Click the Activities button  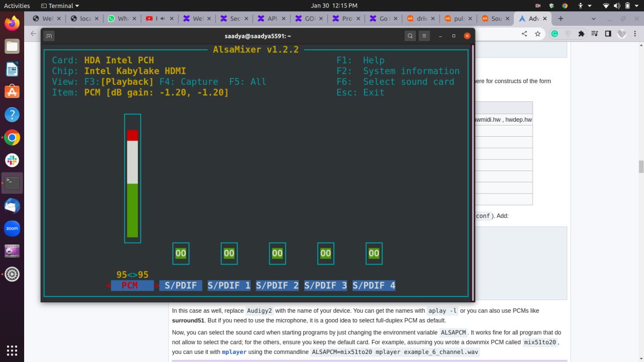(x=17, y=5)
